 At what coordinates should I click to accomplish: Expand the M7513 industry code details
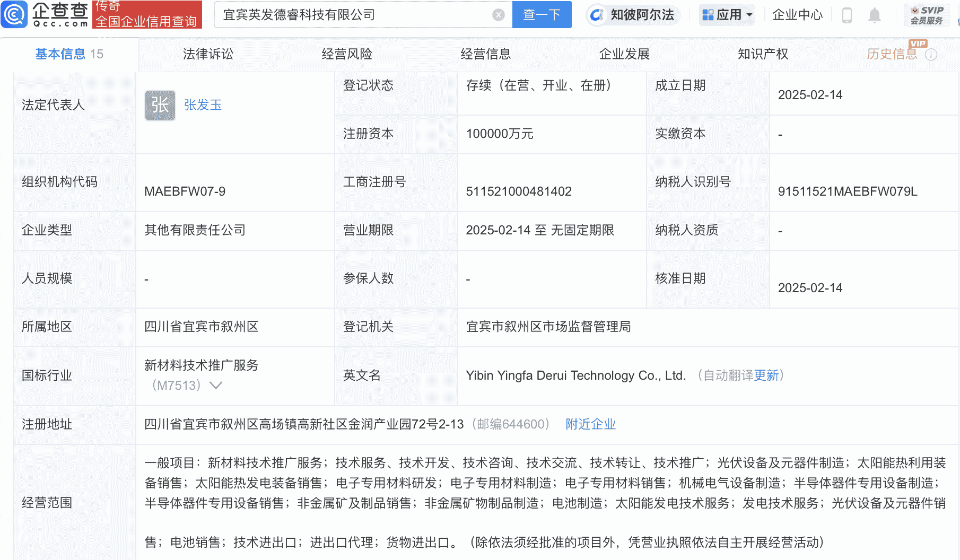point(215,386)
